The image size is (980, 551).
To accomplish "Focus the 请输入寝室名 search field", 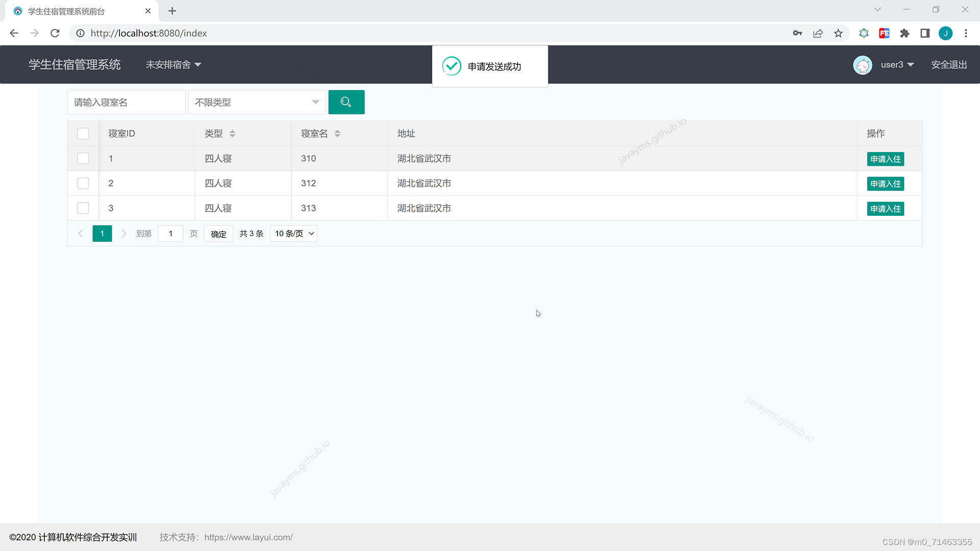I will 126,102.
